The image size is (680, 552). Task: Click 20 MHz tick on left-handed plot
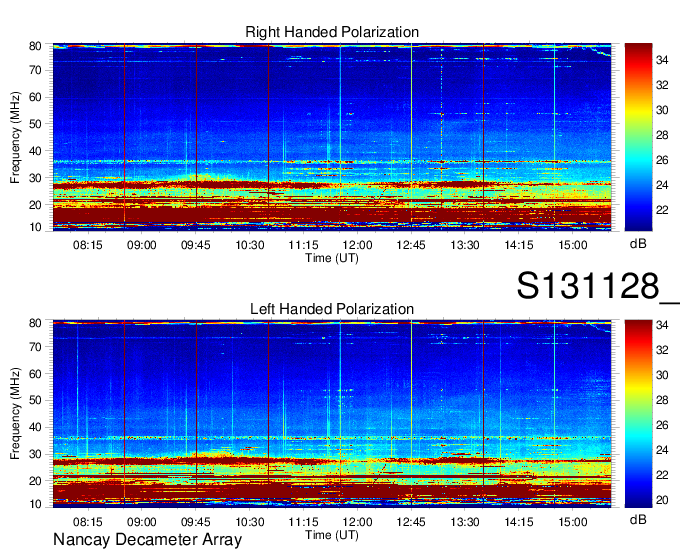(x=35, y=481)
